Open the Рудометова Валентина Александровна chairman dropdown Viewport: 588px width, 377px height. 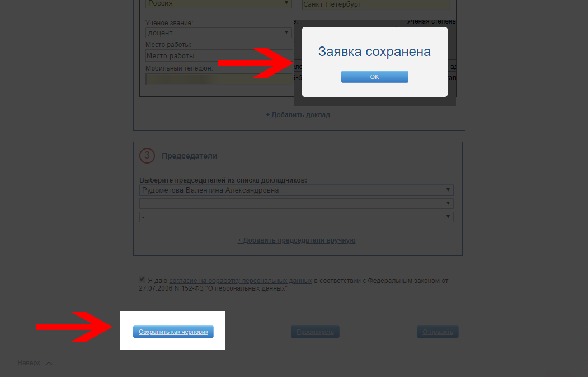pos(297,190)
